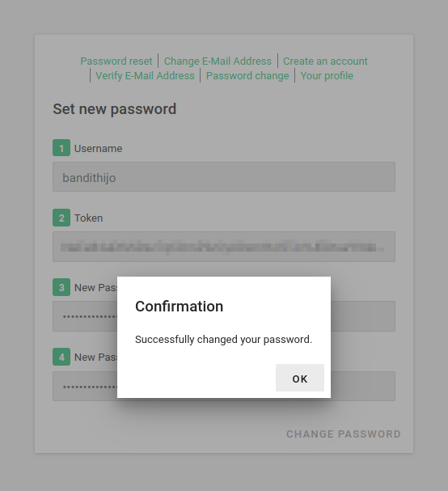Open the Your profile link
The height and width of the screenshot is (491, 448).
point(327,76)
